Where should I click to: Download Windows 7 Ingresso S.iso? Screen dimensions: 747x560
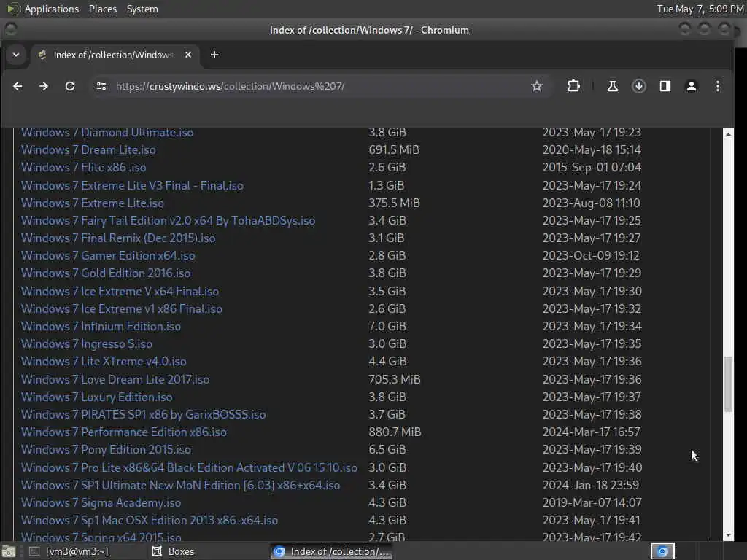pos(87,344)
